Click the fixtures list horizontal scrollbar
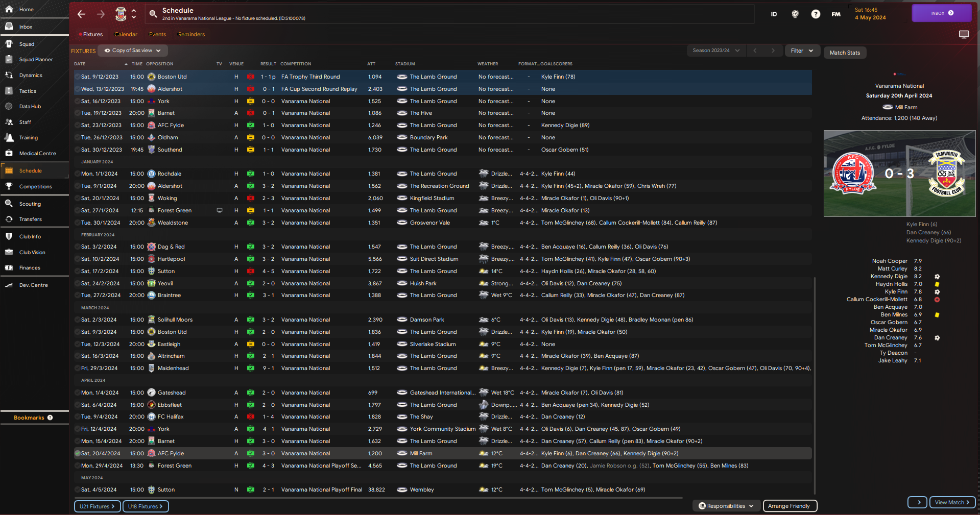The image size is (980, 515). [378, 498]
